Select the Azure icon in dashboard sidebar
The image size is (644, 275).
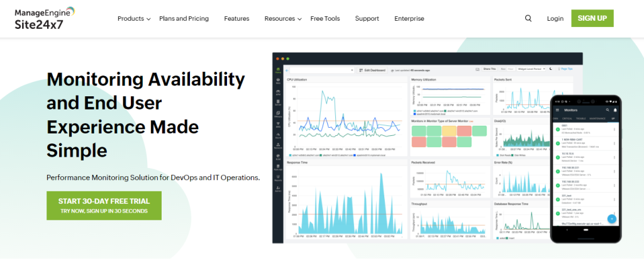278,136
